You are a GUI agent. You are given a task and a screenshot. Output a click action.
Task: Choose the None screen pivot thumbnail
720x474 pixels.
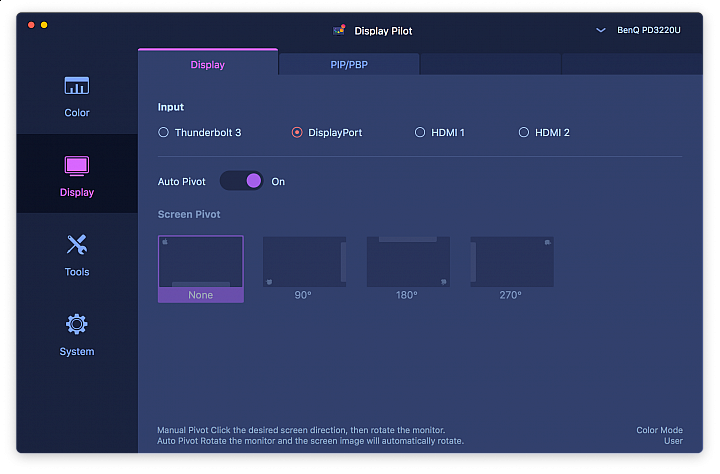(x=201, y=269)
